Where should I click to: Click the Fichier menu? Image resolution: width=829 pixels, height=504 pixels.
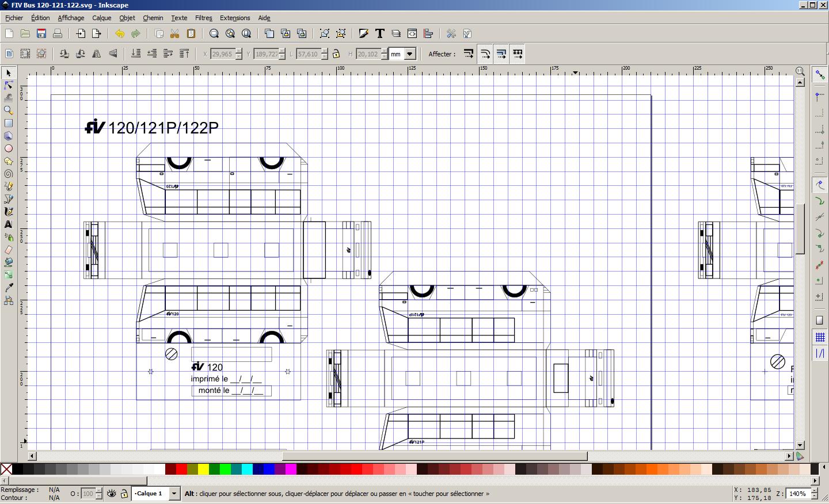point(14,18)
